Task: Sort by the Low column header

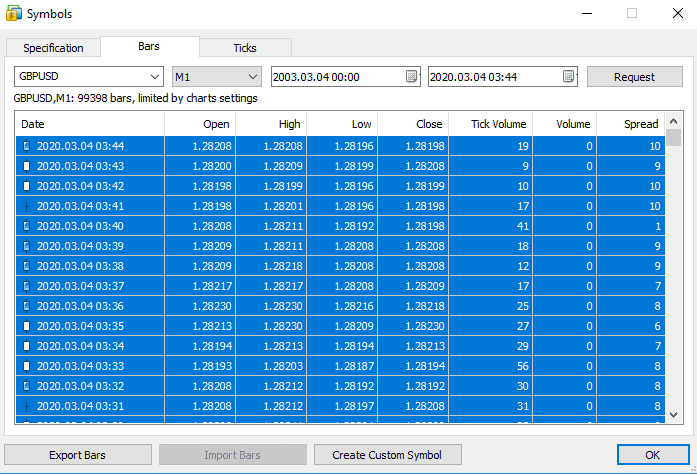Action: pos(342,124)
